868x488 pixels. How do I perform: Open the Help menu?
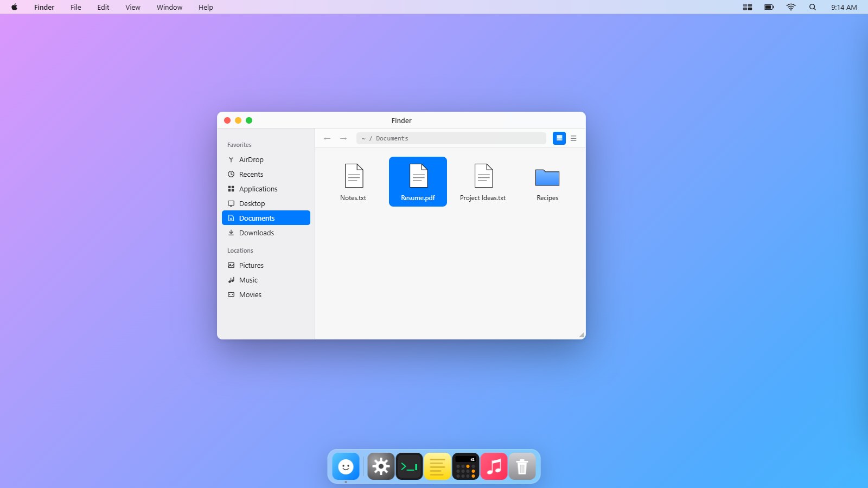206,7
